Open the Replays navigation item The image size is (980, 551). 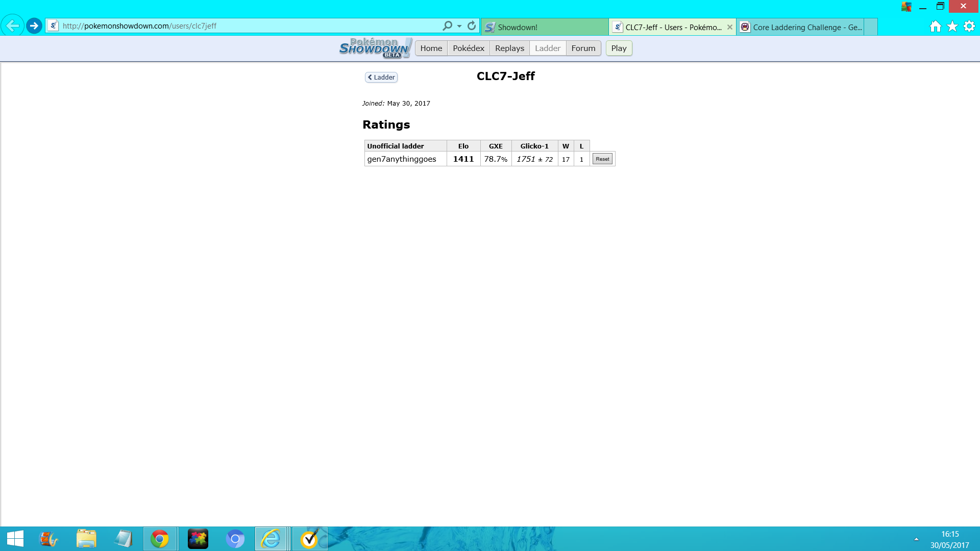(x=509, y=48)
